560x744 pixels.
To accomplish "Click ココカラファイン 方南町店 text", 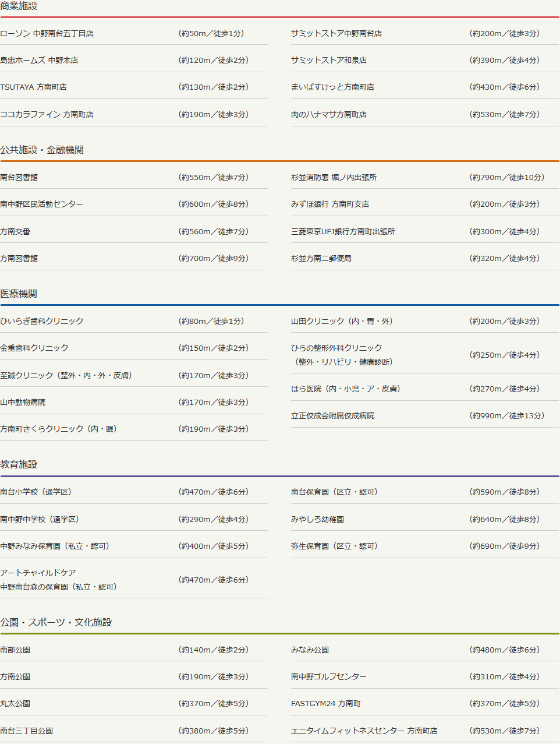I will 47,114.
